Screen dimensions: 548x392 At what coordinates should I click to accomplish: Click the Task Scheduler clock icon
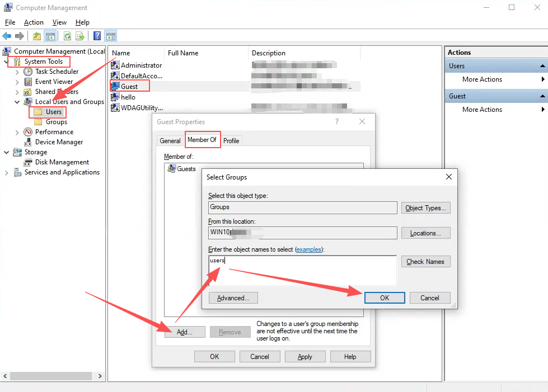28,72
